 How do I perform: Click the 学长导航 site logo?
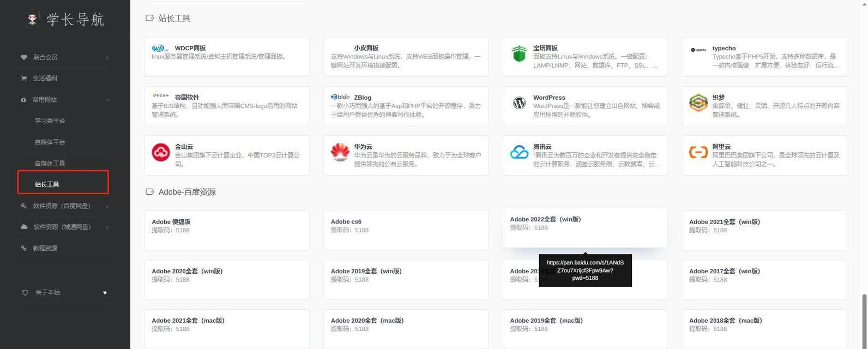point(65,20)
